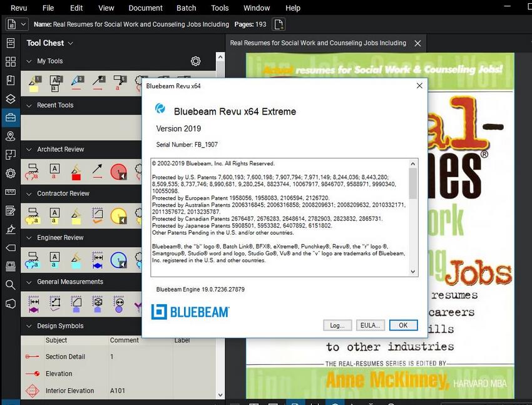Select the Real Resumes document tab
Viewport: 532px width, 405px height.
point(318,43)
